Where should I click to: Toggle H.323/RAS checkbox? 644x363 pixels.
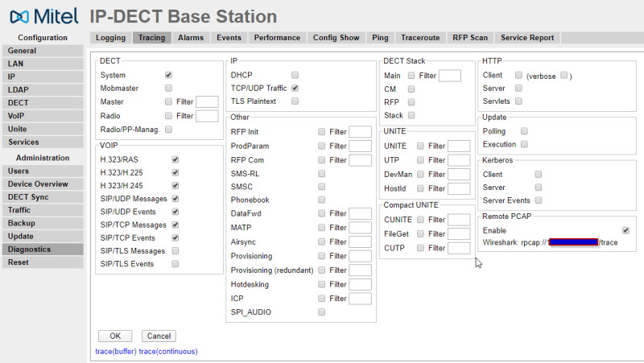tap(175, 159)
